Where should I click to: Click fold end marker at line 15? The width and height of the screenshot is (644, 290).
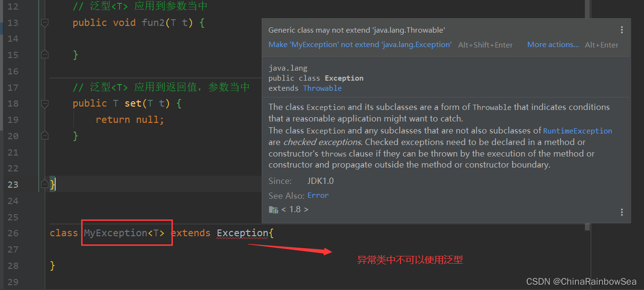click(x=45, y=55)
